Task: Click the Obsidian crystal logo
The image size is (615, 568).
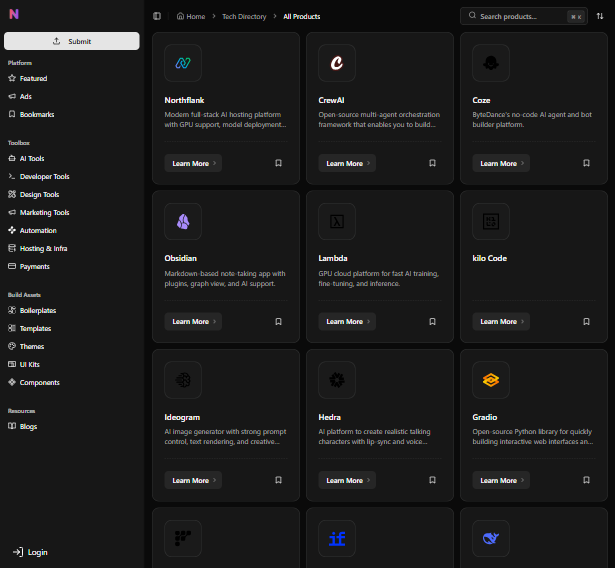Action: click(183, 221)
